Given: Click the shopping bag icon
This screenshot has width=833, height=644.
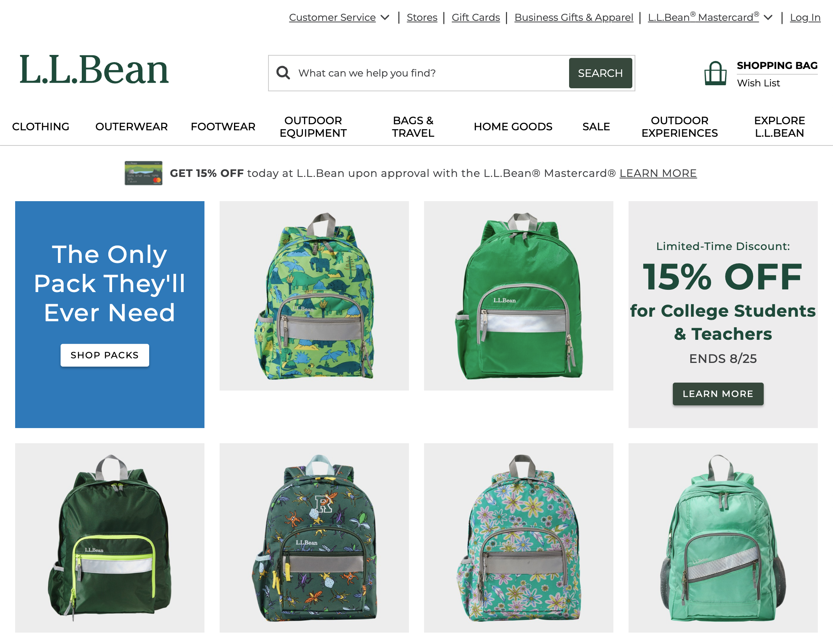Looking at the screenshot, I should [715, 73].
